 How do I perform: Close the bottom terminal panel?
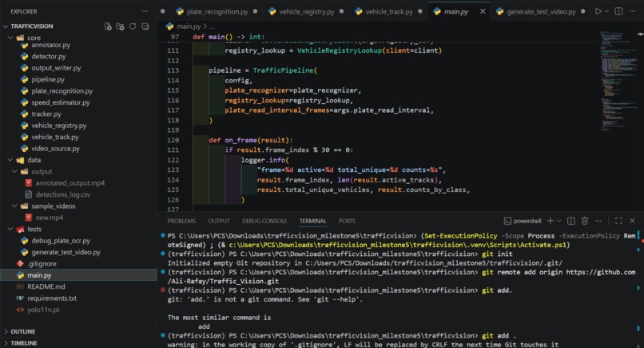point(633,221)
